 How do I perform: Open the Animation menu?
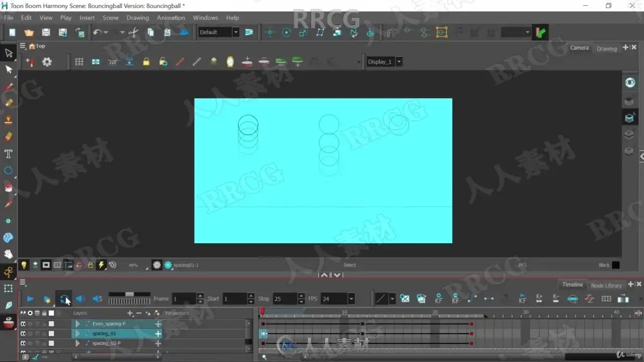click(171, 18)
